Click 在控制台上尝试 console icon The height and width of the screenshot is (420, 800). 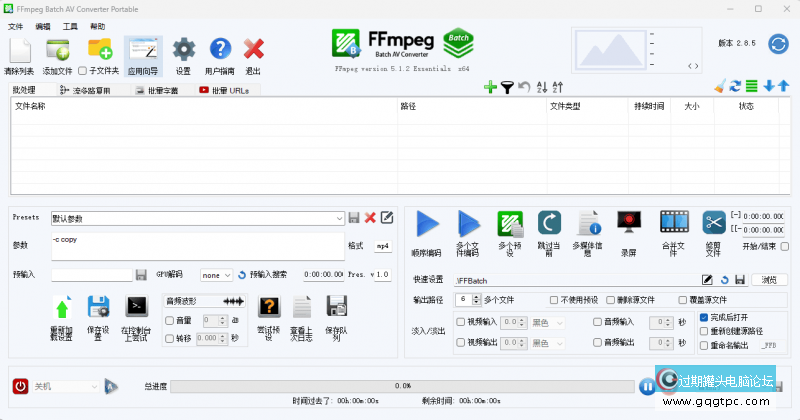[x=135, y=307]
